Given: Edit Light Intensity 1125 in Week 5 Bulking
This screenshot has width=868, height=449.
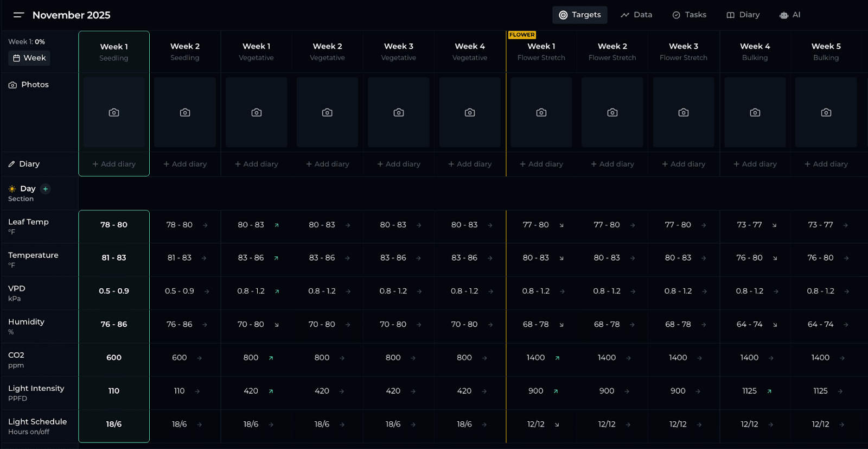Looking at the screenshot, I should point(820,391).
